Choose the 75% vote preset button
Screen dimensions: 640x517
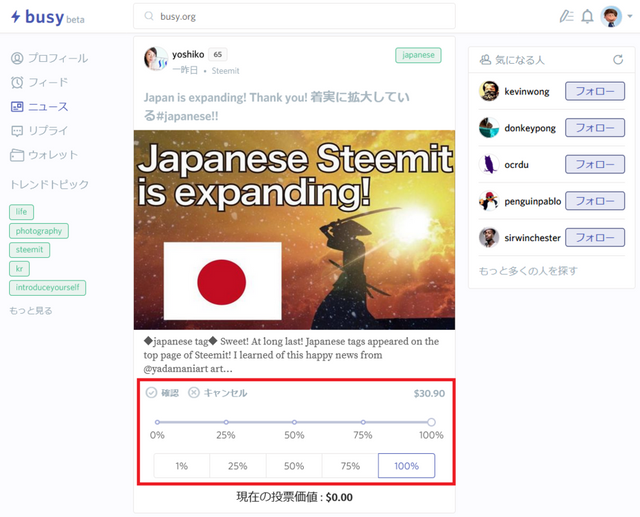click(350, 466)
